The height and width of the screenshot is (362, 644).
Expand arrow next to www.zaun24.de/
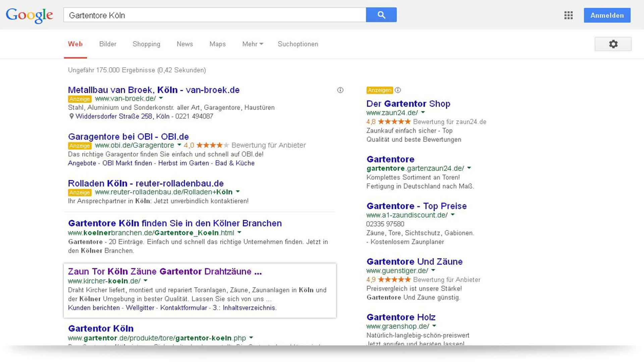423,112
